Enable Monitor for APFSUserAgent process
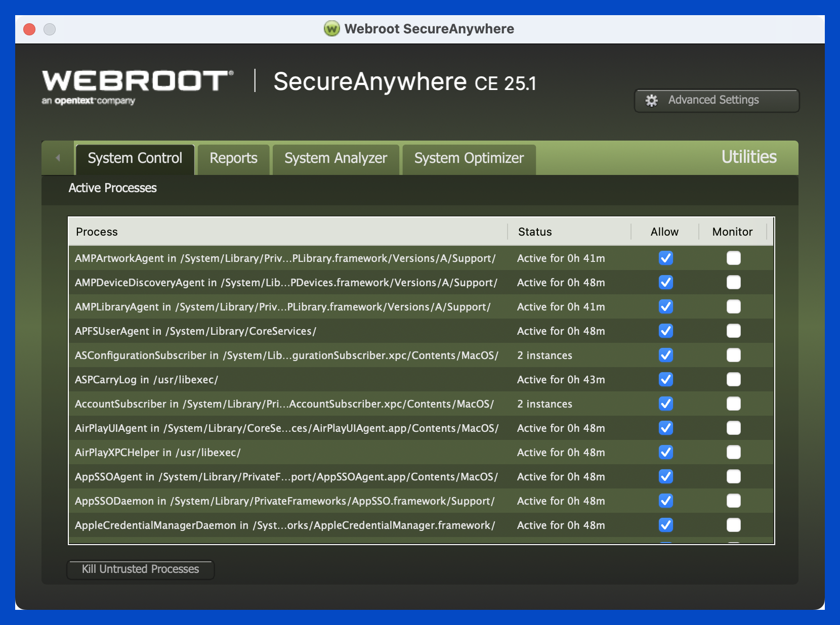Image resolution: width=840 pixels, height=625 pixels. pos(733,331)
